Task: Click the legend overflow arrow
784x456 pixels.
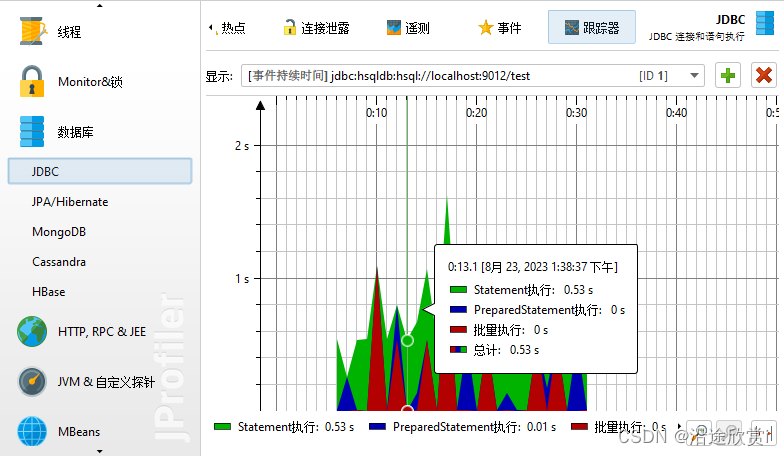Action: (679, 426)
